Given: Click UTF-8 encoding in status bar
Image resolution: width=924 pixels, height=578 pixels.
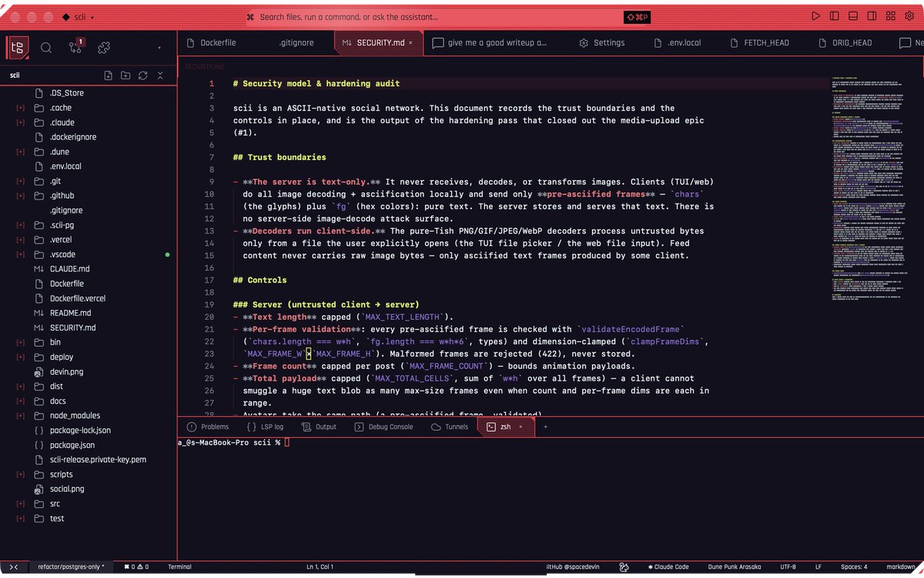Looking at the screenshot, I should click(x=788, y=567).
